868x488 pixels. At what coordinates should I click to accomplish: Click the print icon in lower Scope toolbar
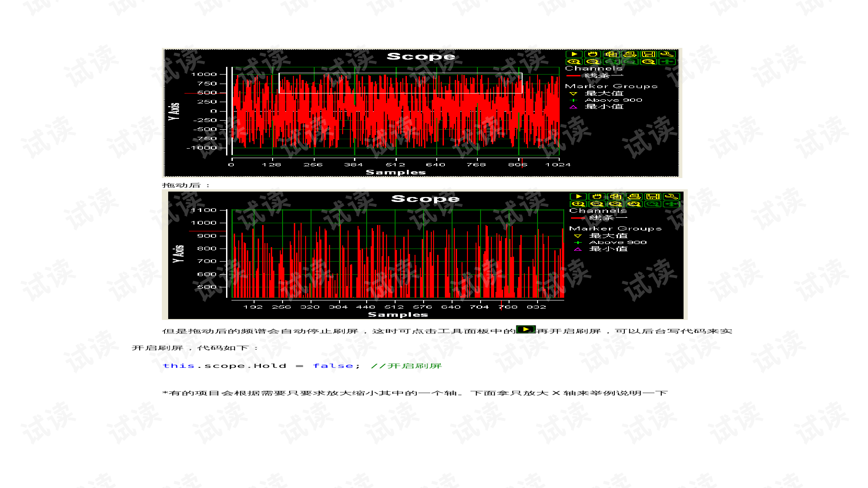[634, 197]
